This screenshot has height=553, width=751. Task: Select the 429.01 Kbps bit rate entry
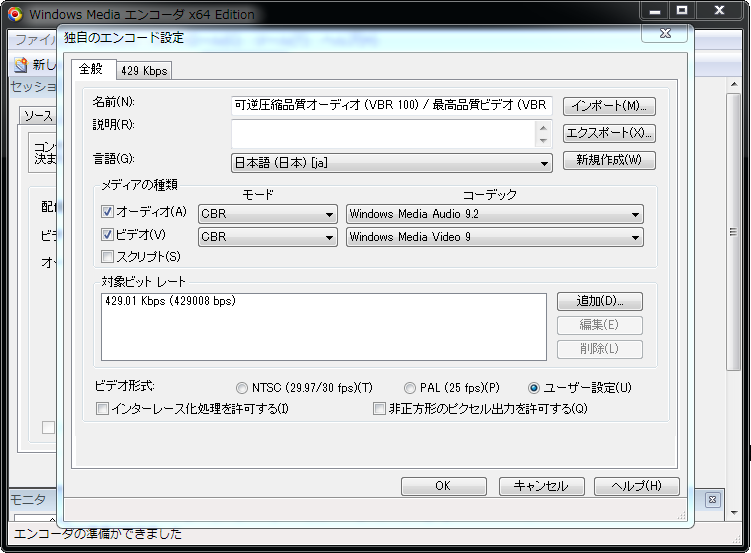pyautogui.click(x=170, y=300)
